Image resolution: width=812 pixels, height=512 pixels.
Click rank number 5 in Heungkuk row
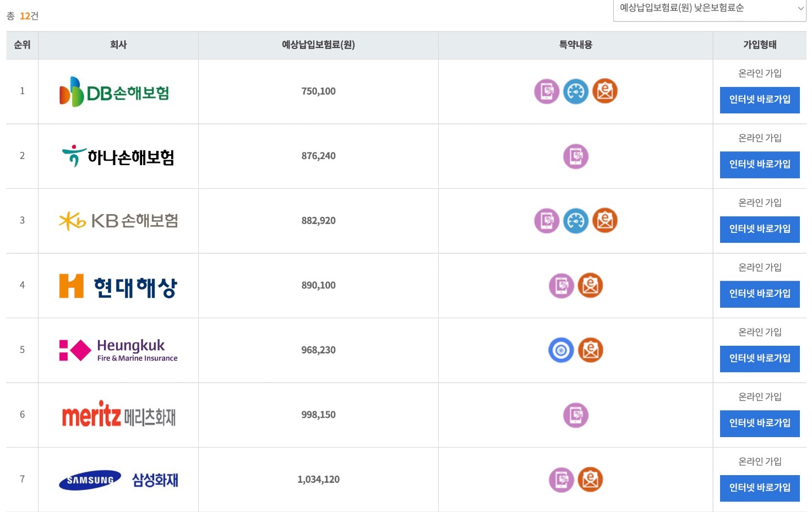point(22,350)
